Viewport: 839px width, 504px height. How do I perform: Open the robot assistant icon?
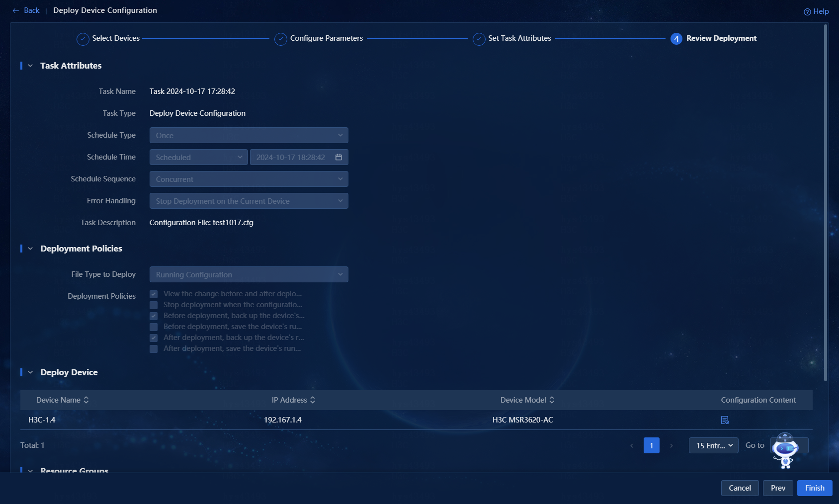(x=785, y=451)
